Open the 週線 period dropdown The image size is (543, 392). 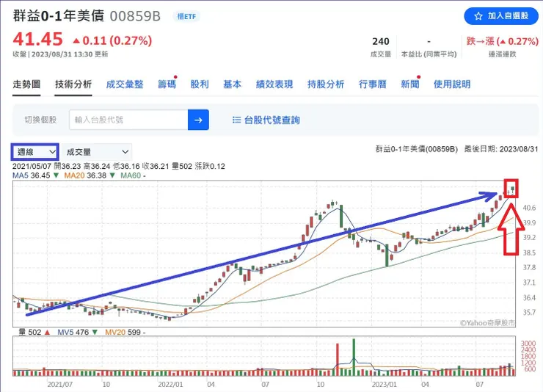click(35, 152)
